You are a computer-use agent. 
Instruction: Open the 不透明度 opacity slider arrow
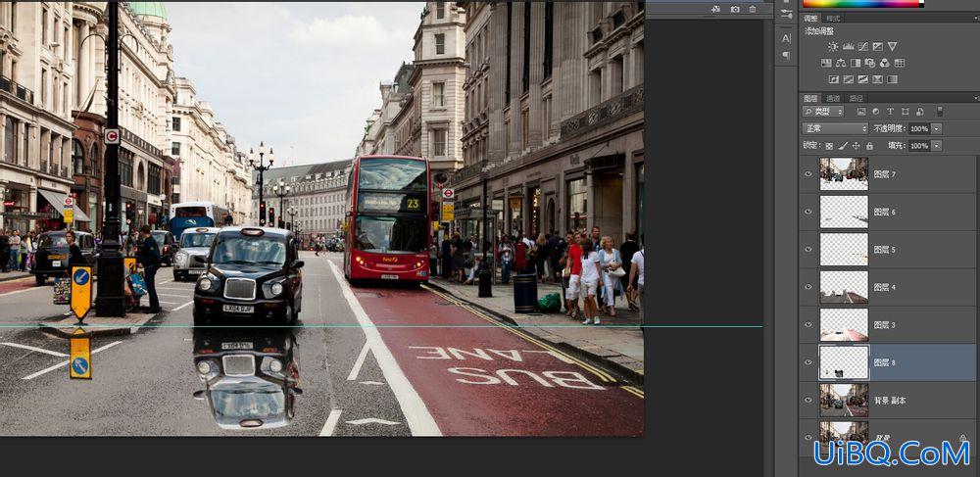coord(936,128)
